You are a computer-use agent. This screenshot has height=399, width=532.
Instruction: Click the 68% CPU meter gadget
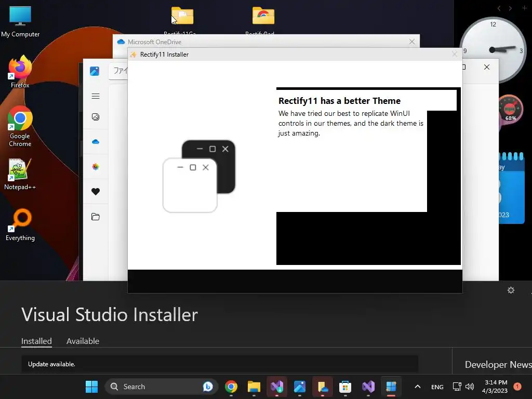(510, 109)
